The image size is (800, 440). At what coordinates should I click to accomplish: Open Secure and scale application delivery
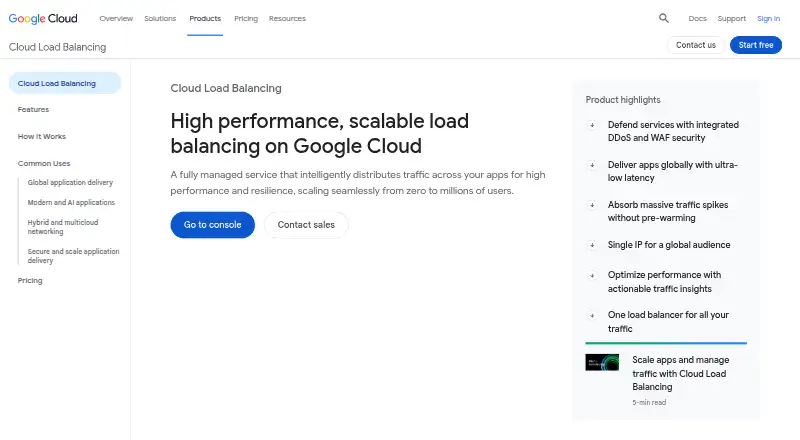[x=73, y=256]
